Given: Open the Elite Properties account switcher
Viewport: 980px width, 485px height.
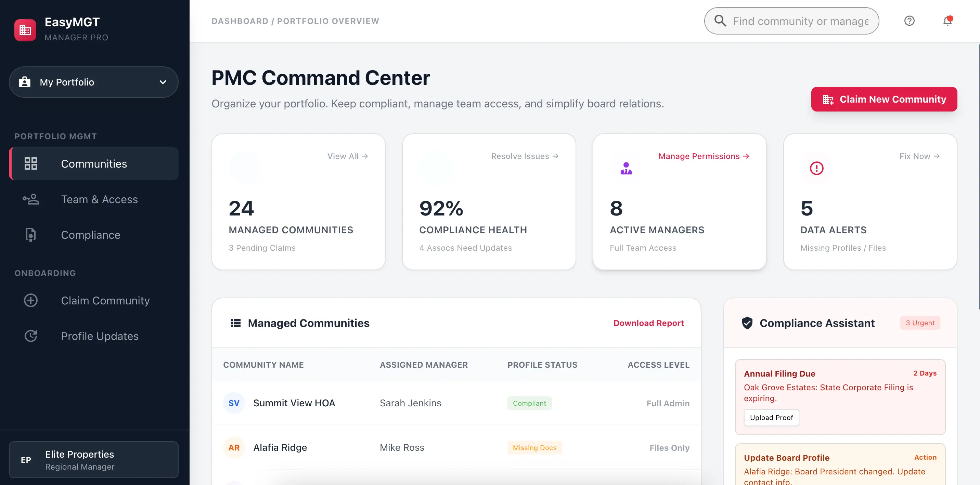Looking at the screenshot, I should pos(94,459).
